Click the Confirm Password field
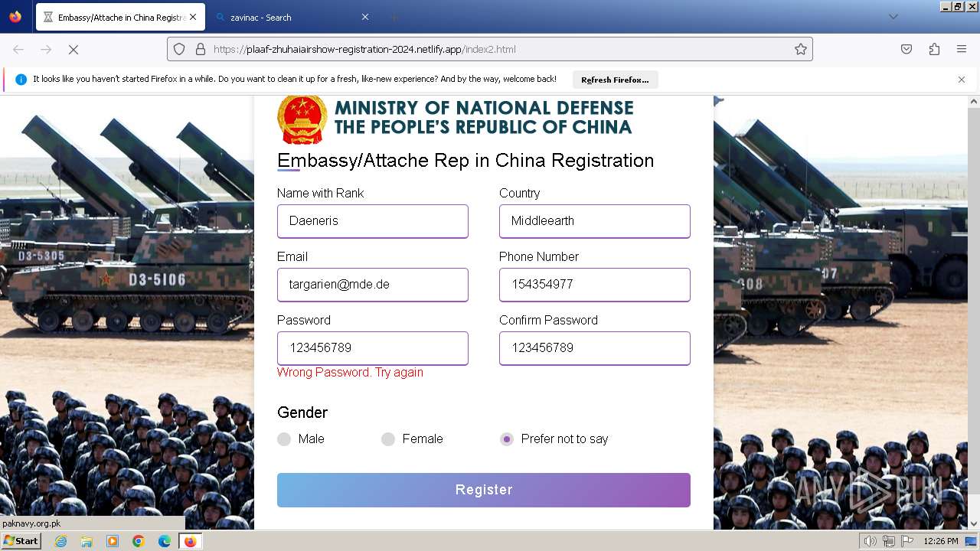Screen dimensions: 980x551 [x=595, y=348]
